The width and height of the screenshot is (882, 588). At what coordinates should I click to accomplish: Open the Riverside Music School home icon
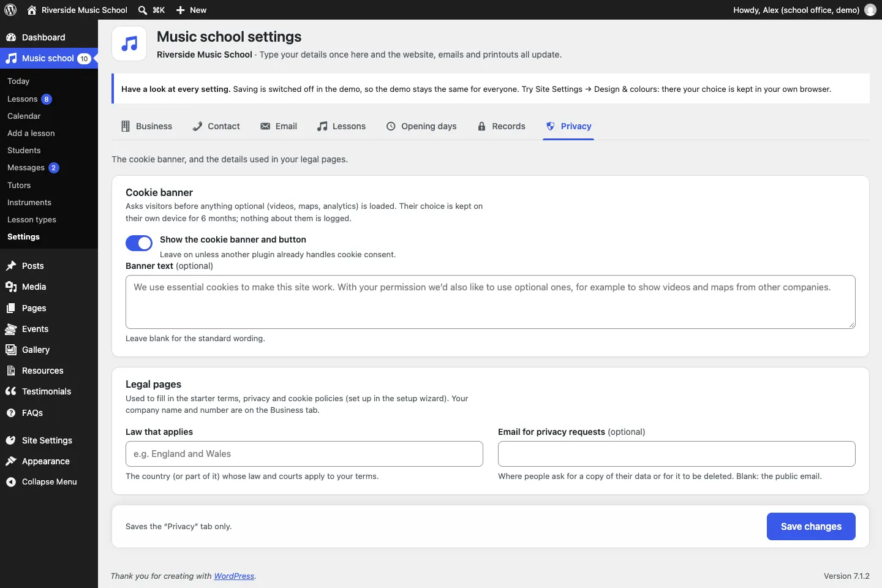32,10
